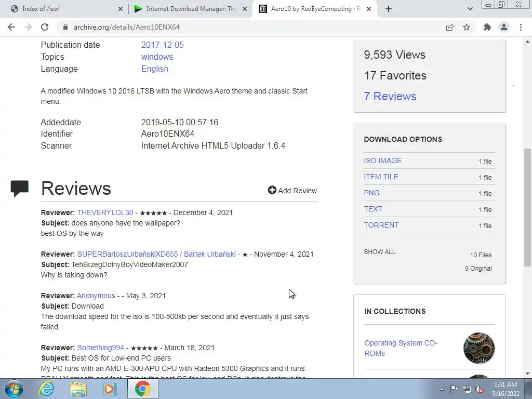Screen dimensions: 532x399
Task: Click SHOW ALL download files
Action: (380, 252)
